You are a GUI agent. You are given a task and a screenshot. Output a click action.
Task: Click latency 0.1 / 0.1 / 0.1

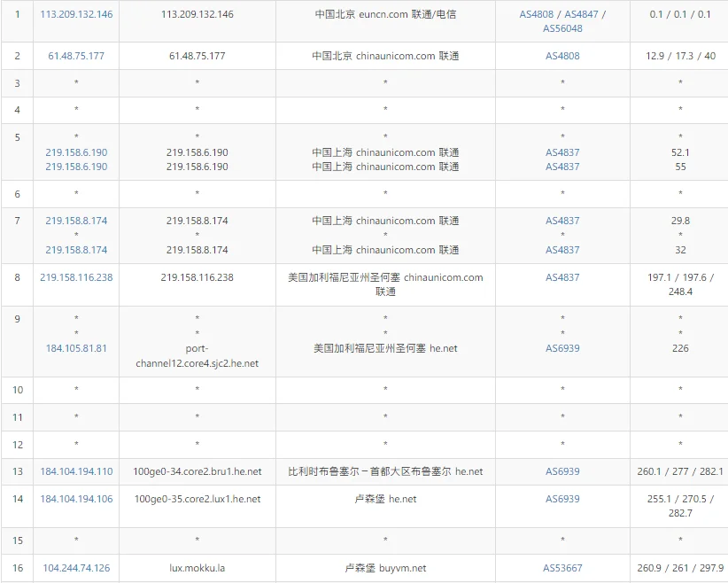680,14
